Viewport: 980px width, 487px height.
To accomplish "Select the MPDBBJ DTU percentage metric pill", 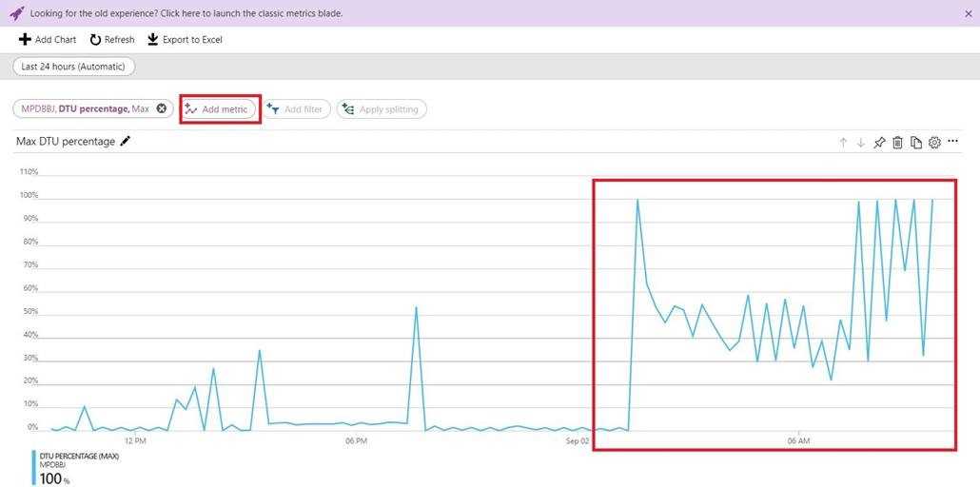I will pyautogui.click(x=86, y=108).
